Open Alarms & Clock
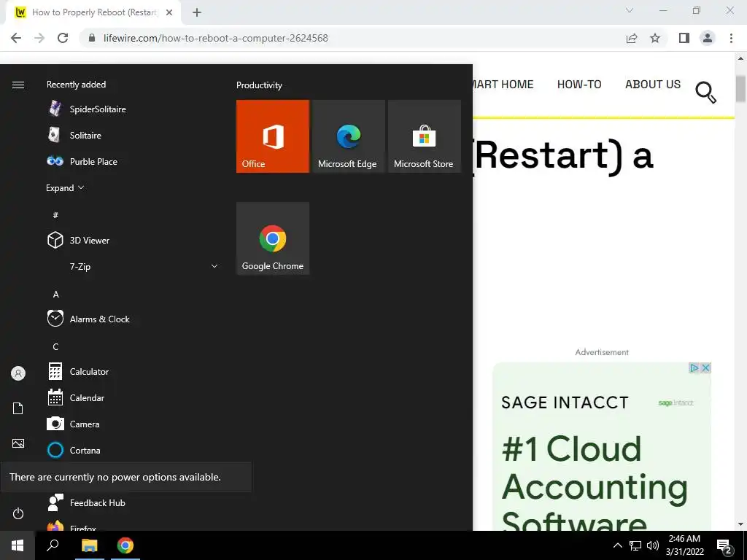 (88, 319)
